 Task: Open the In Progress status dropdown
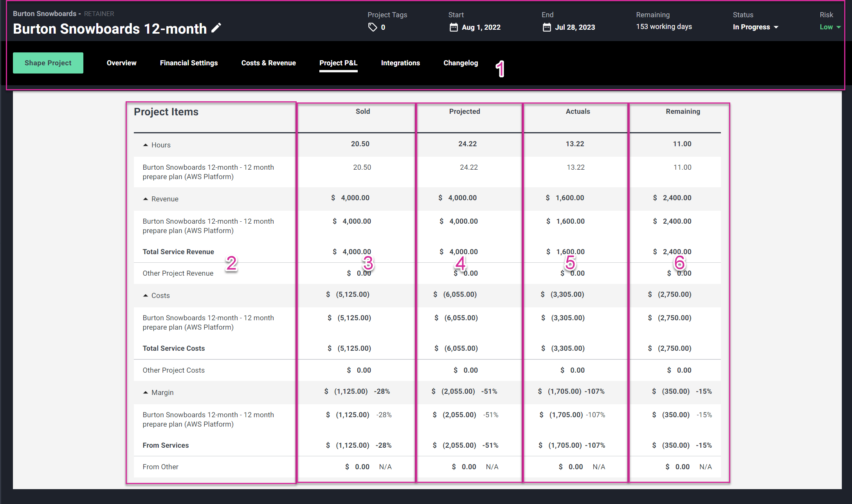(x=755, y=27)
